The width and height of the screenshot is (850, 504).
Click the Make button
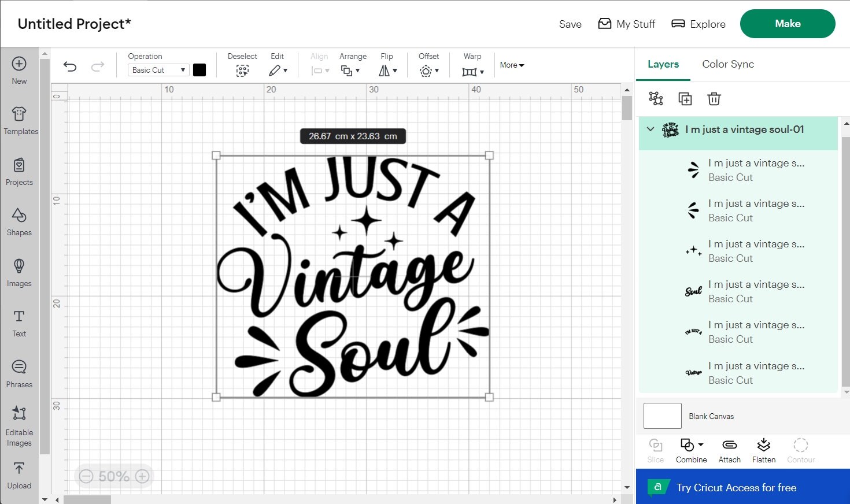[x=787, y=24]
